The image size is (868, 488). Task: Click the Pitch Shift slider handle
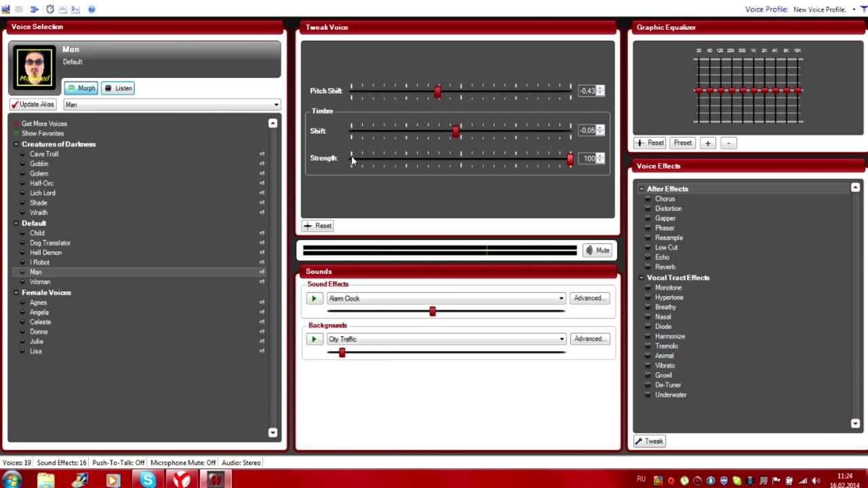point(437,91)
